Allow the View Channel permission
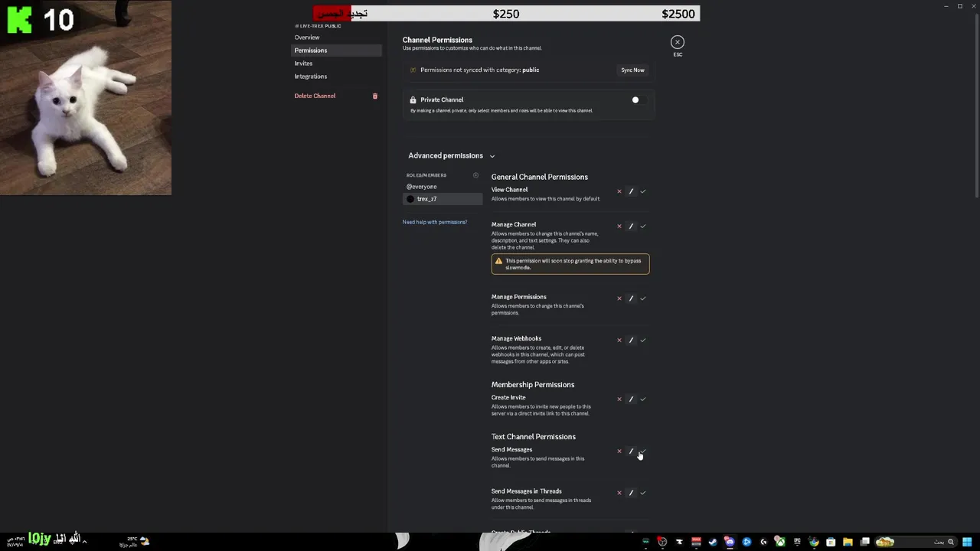The height and width of the screenshot is (551, 980). [x=643, y=191]
